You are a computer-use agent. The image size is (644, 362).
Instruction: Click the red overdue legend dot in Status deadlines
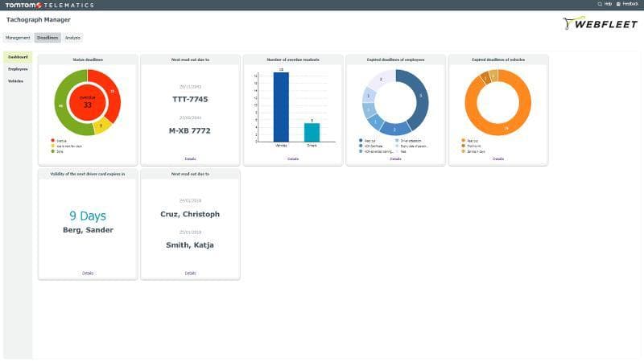pyautogui.click(x=52, y=140)
